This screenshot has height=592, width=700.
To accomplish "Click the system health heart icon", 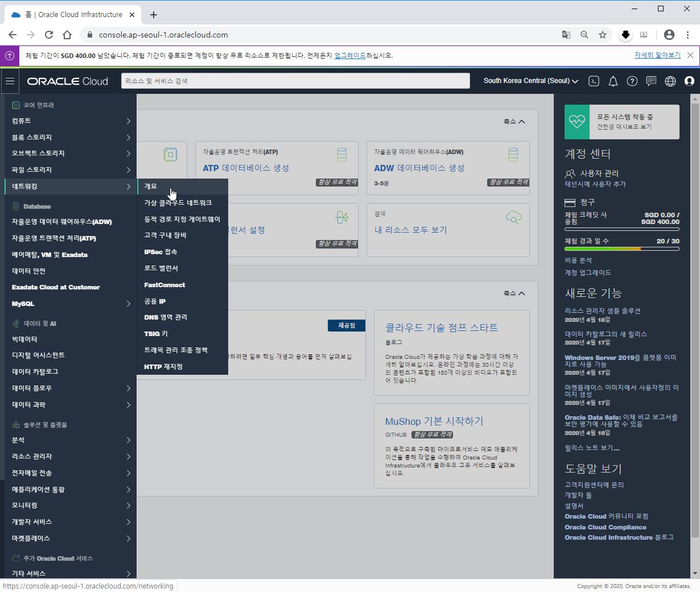I will [x=577, y=122].
